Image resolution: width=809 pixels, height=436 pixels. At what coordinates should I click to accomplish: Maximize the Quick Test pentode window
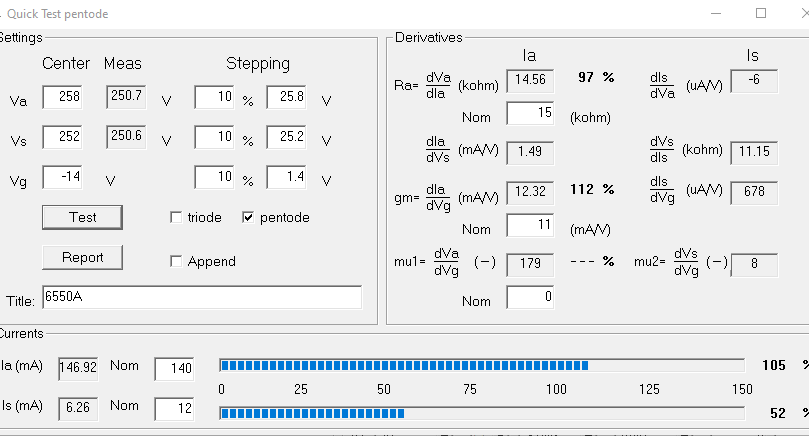[761, 13]
